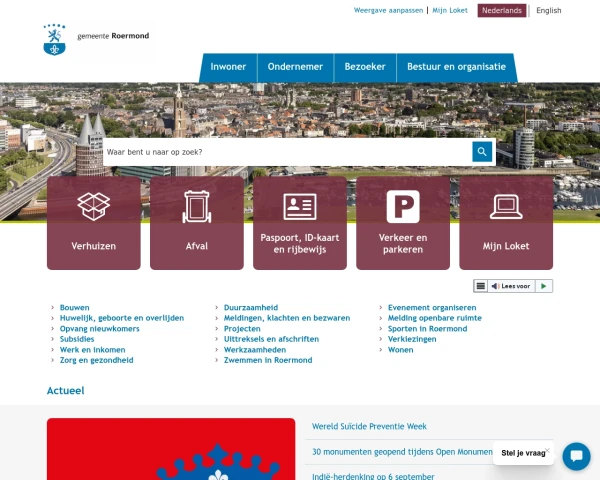Read Wereld Suïcide Preventie Week article
This screenshot has height=480, width=600.
pos(369,426)
